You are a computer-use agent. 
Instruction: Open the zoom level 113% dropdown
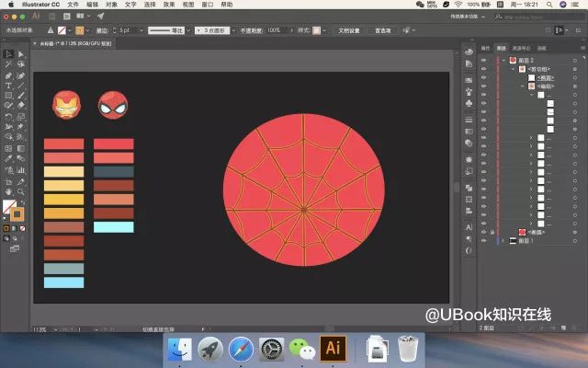tap(55, 329)
